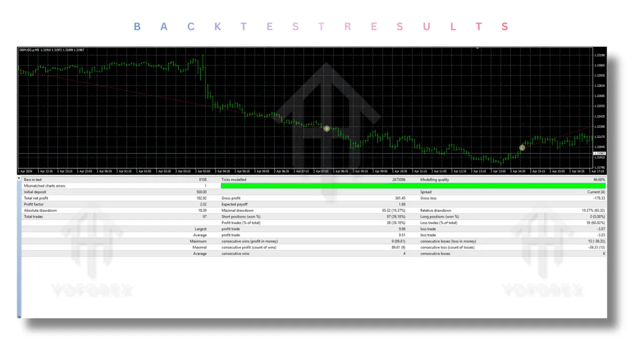Screen dimensions: 644x362
Task: Select the 'Total trades' label
Action: (x=33, y=217)
